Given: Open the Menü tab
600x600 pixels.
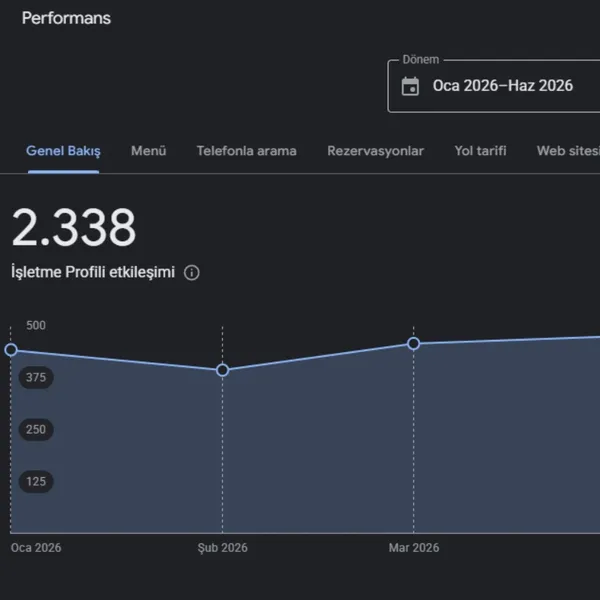Looking at the screenshot, I should 148,151.
